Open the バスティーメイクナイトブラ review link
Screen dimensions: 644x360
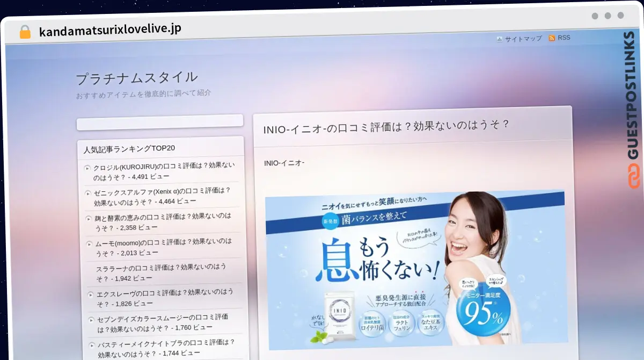click(166, 348)
